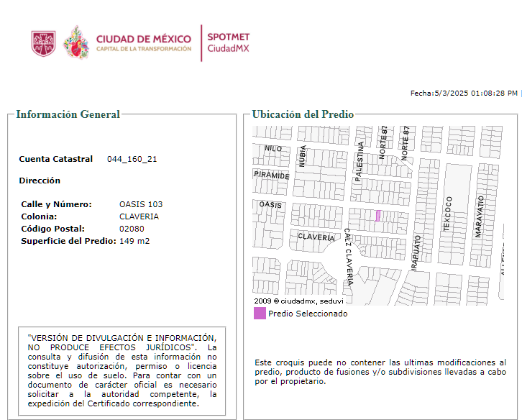This screenshot has width=522, height=420.
Task: Select the cadastral account value 044_160_21
Action: [x=132, y=159]
